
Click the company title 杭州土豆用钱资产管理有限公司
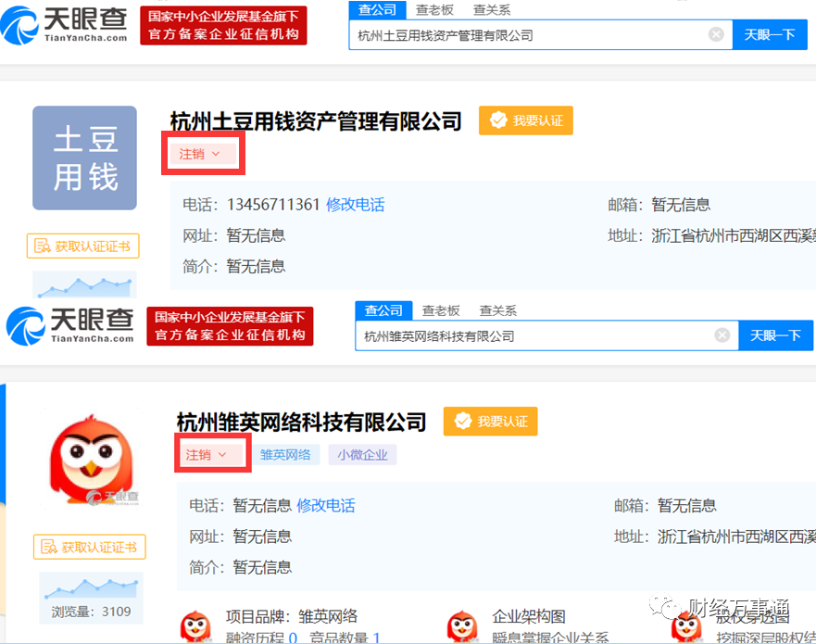316,121
